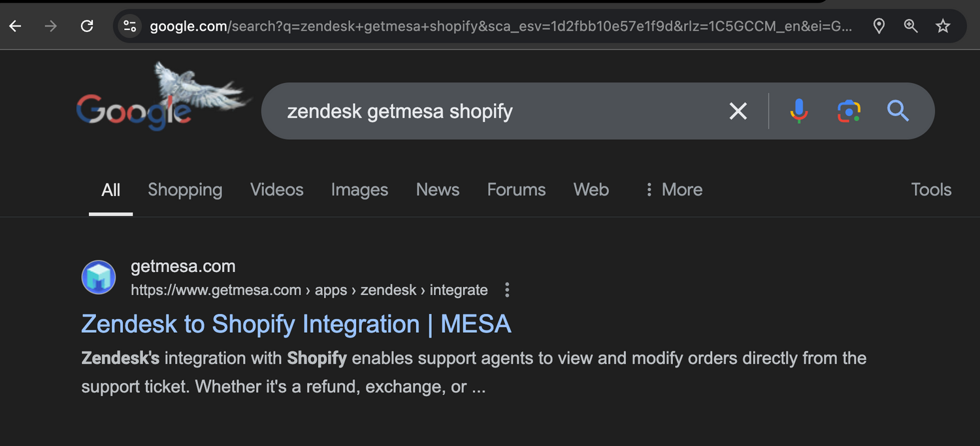Reload the page with refresh icon
980x446 pixels.
click(86, 26)
